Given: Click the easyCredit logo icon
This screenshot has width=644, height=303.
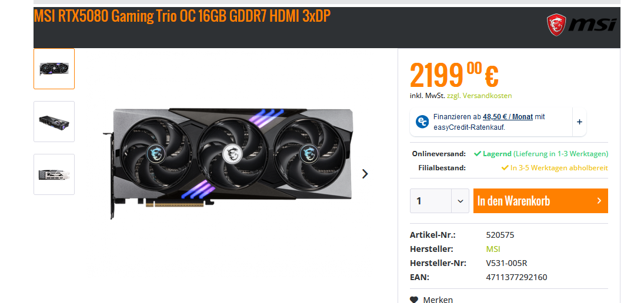Looking at the screenshot, I should coord(422,122).
